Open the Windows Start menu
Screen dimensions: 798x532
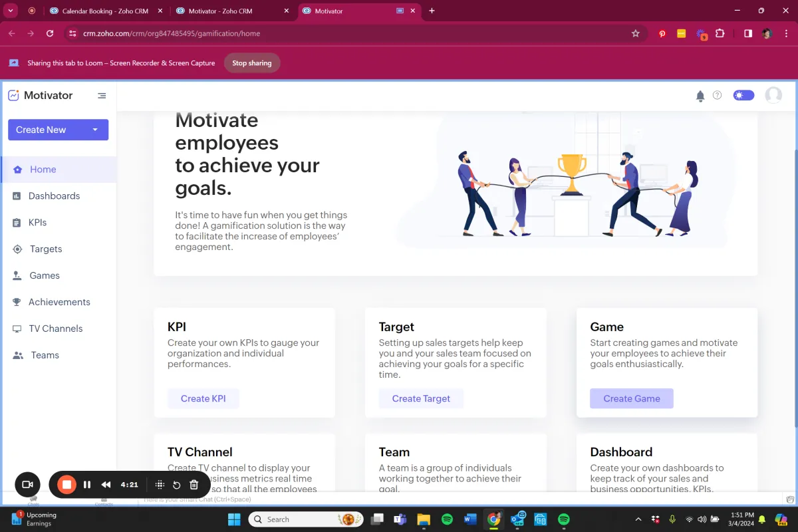(234, 519)
